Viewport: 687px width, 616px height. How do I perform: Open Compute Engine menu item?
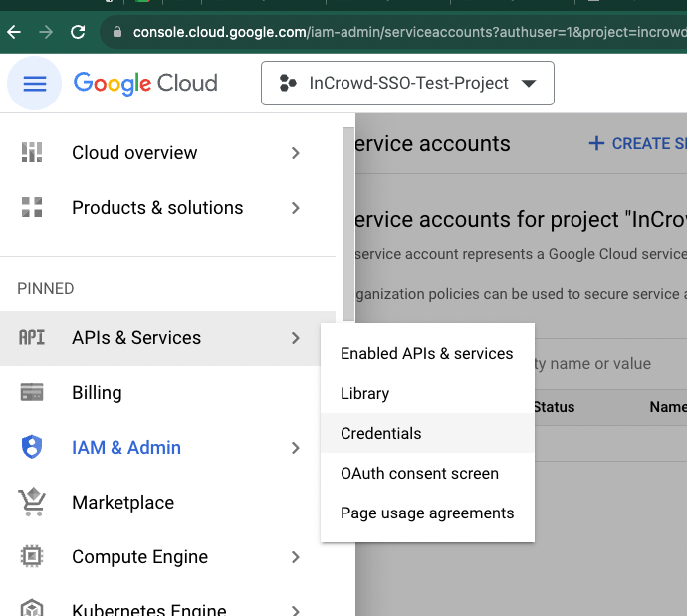[167, 557]
